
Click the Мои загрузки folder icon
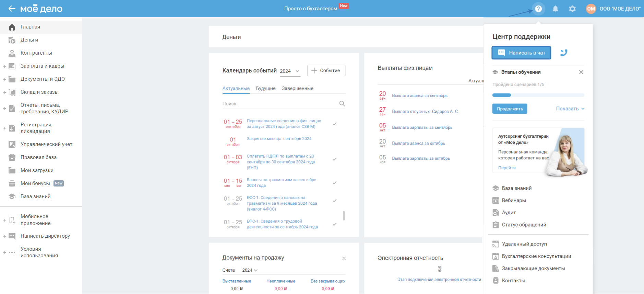pos(12,170)
